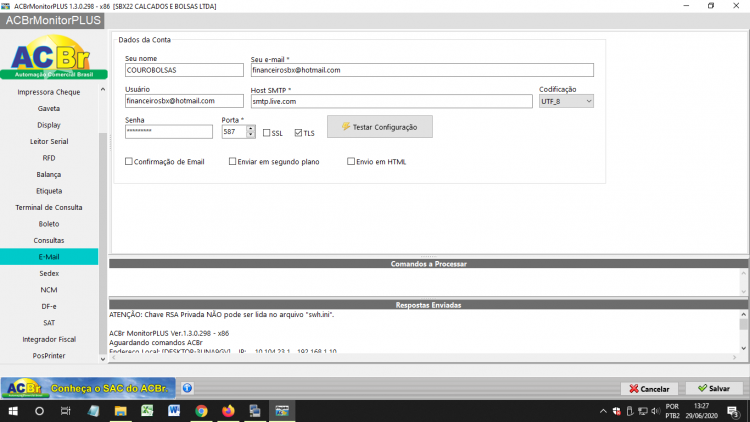The width and height of the screenshot is (750, 422).
Task: Select Gaveta in sidebar
Action: tap(49, 109)
